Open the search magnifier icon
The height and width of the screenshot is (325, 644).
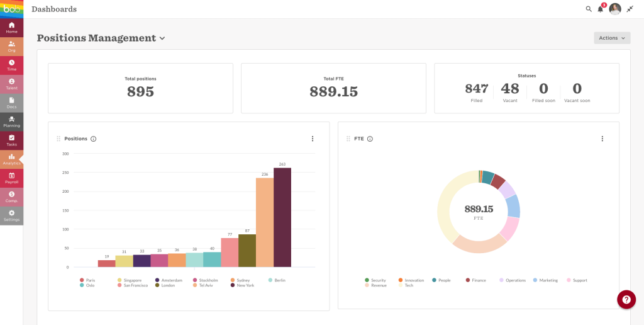(589, 9)
